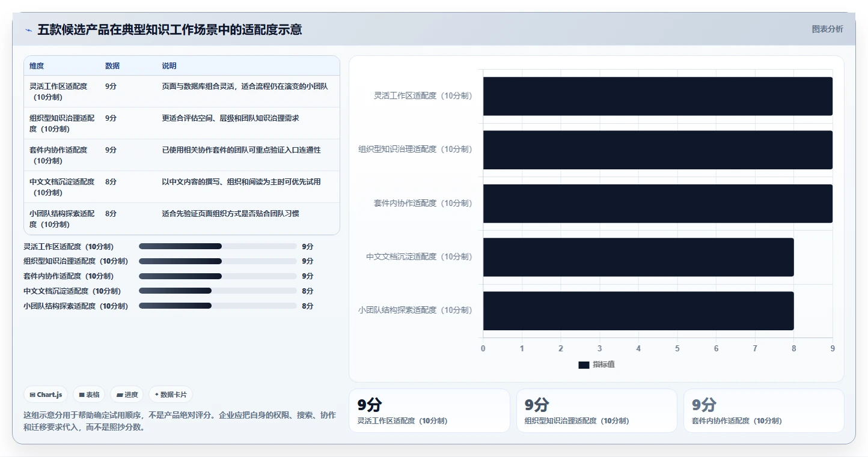The image size is (868, 457).
Task: Click description 页面与数据库组合灵活，适合流程仍在演变的小团队
Action: tap(245, 86)
